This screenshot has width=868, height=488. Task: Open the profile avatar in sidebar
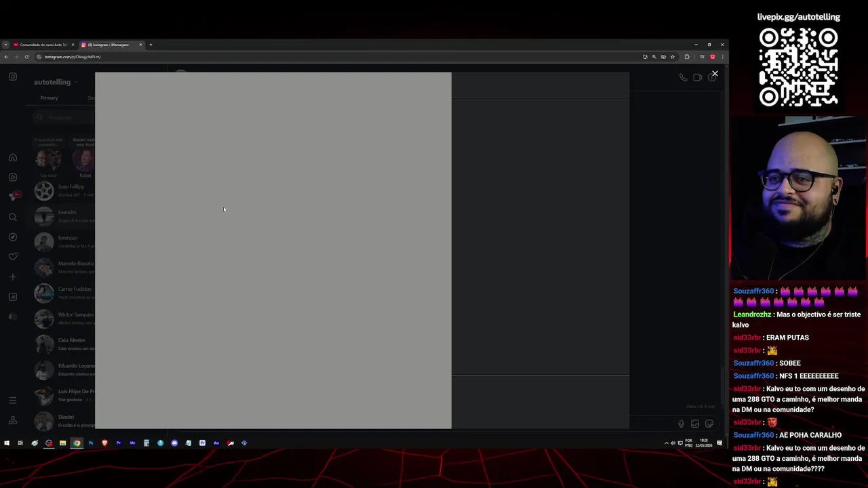tap(13, 317)
